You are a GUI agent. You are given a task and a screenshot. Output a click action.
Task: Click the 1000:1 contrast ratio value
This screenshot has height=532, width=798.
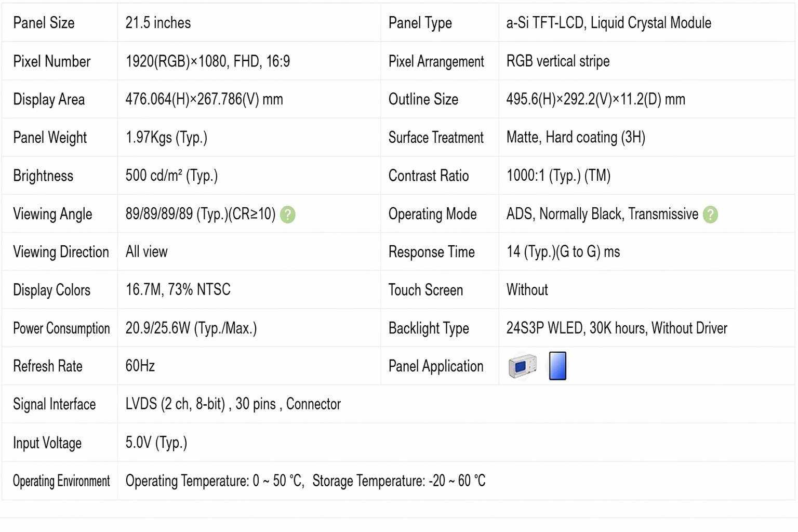click(x=558, y=176)
